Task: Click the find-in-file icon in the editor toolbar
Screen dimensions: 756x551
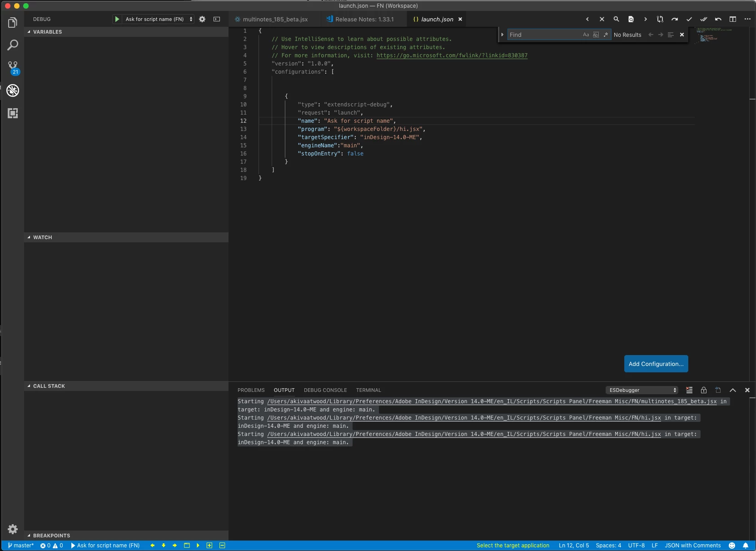Action: (631, 19)
